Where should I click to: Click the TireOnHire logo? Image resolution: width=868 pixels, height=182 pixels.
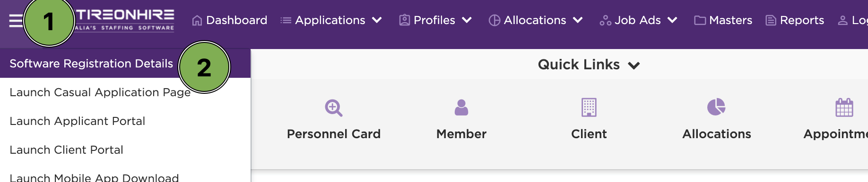[x=125, y=20]
